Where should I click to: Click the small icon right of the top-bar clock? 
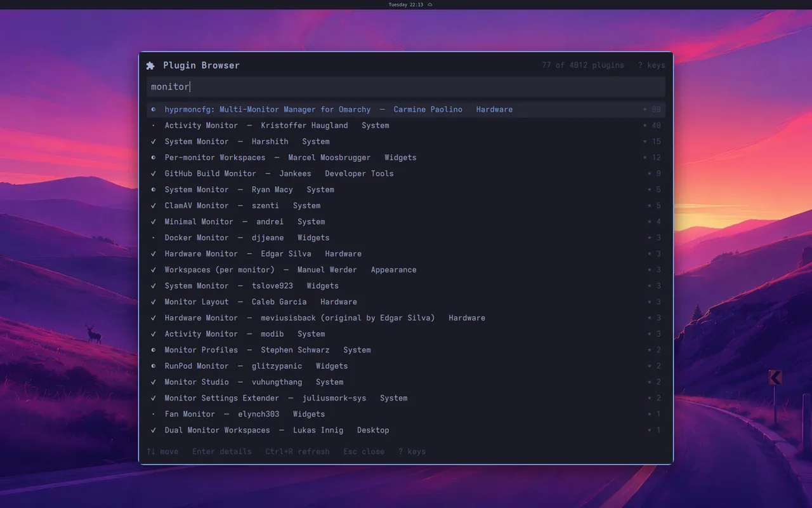point(430,4)
